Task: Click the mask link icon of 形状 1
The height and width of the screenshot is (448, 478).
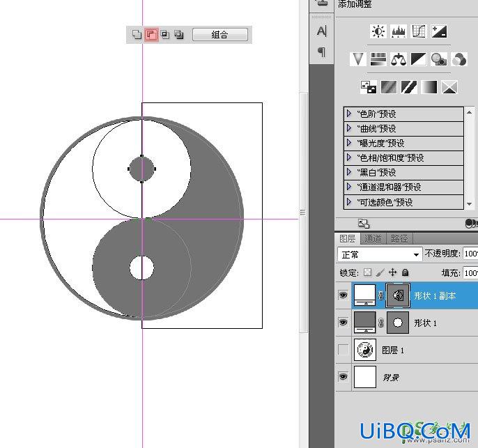Action: pos(380,323)
